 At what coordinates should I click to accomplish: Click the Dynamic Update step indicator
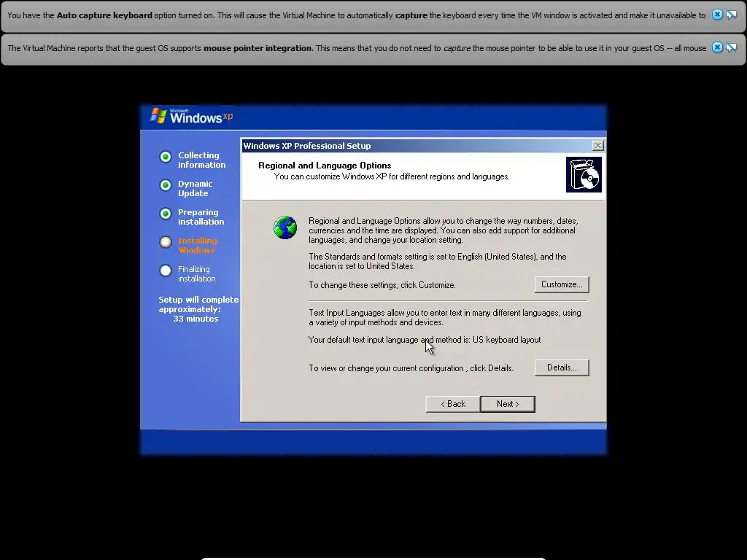(x=166, y=185)
